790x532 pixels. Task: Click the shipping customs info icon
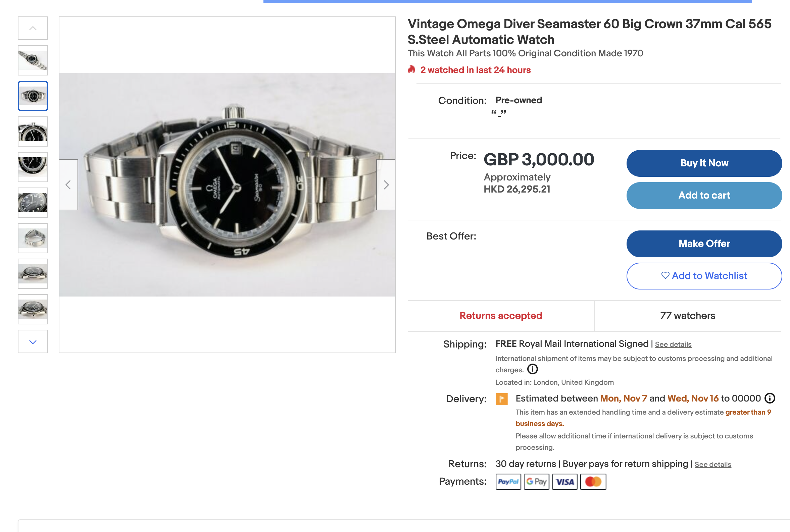532,369
